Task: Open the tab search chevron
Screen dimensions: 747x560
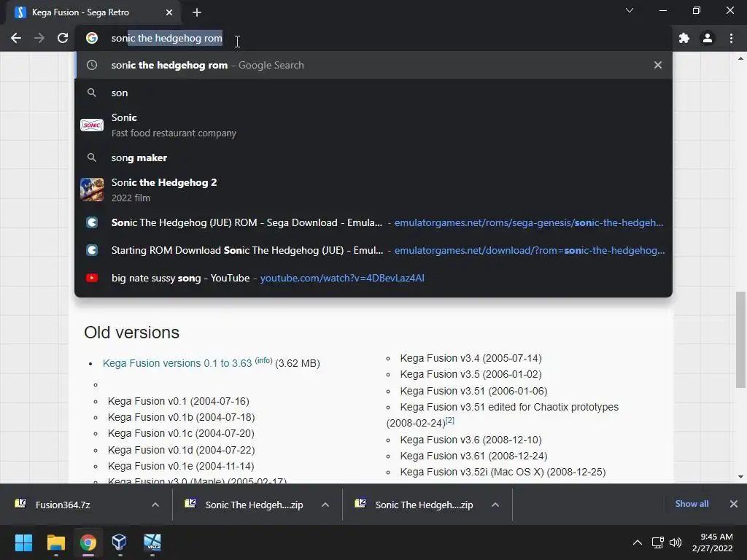Action: click(x=630, y=10)
